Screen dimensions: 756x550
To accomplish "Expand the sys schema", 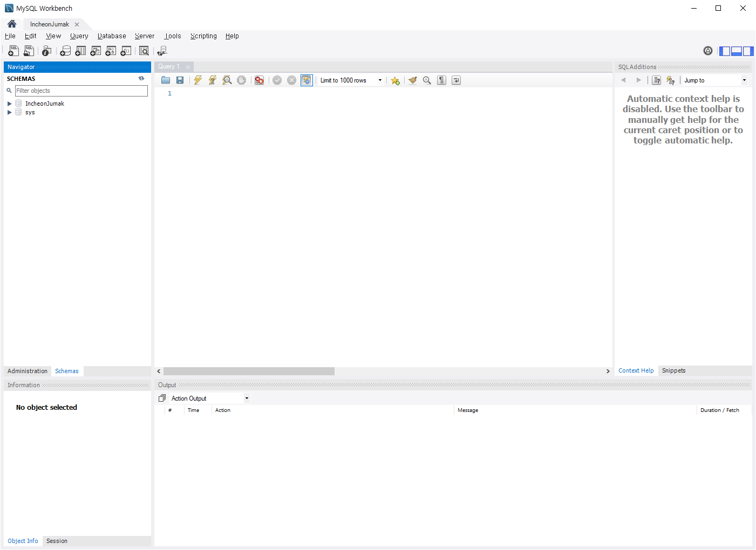I will click(10, 112).
